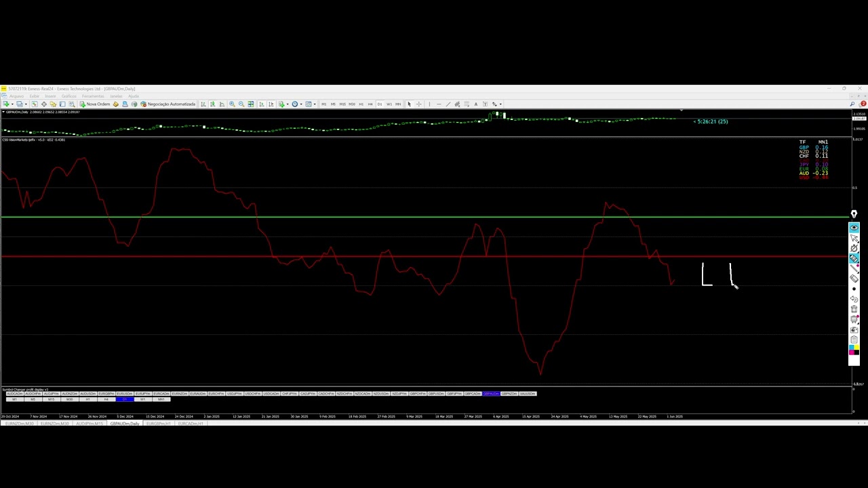Screen dimensions: 868x488
Task: Click the zoom out magnifier icon
Action: tap(241, 104)
